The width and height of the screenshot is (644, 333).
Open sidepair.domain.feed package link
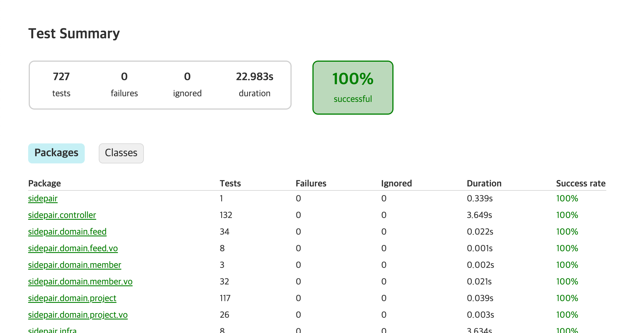(67, 232)
